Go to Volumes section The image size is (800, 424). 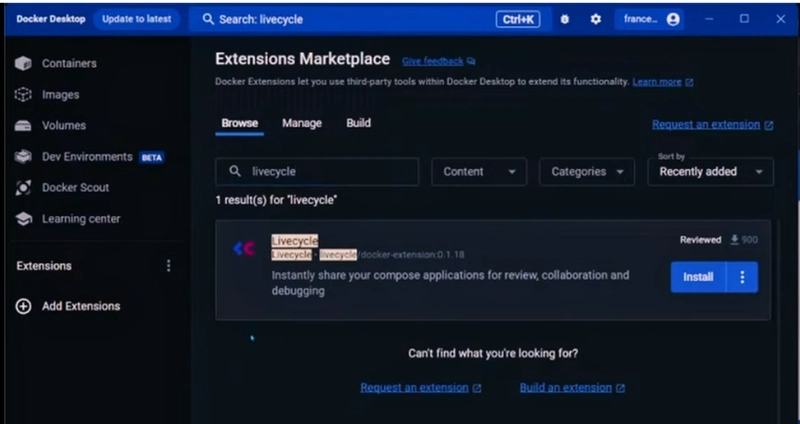(x=64, y=126)
